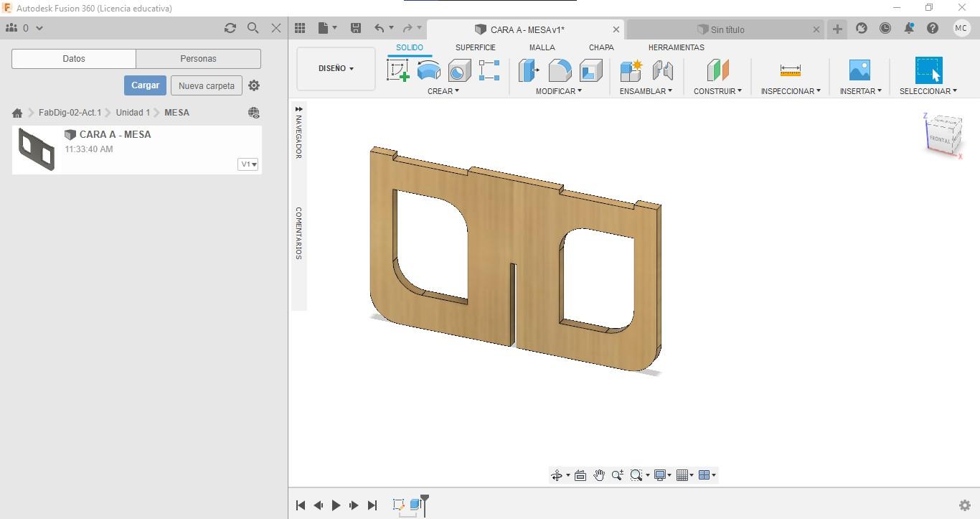Open a new design tab with plus
The image size is (980, 519).
click(x=837, y=29)
